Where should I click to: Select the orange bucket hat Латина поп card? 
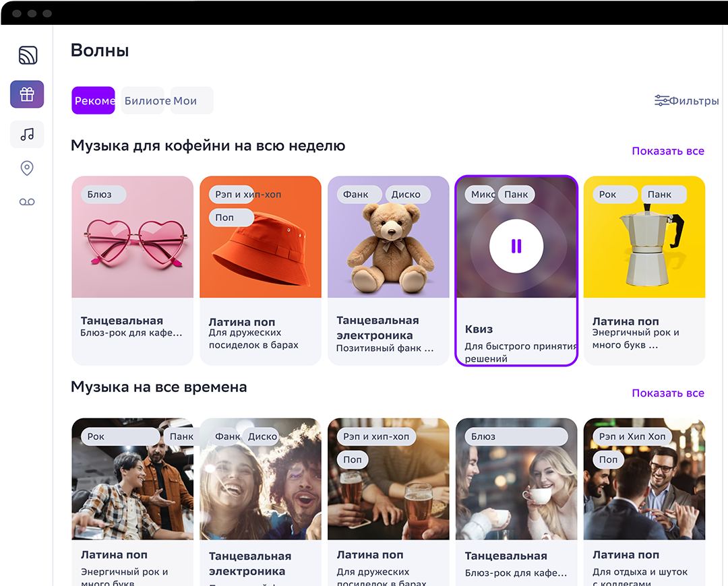pos(260,271)
